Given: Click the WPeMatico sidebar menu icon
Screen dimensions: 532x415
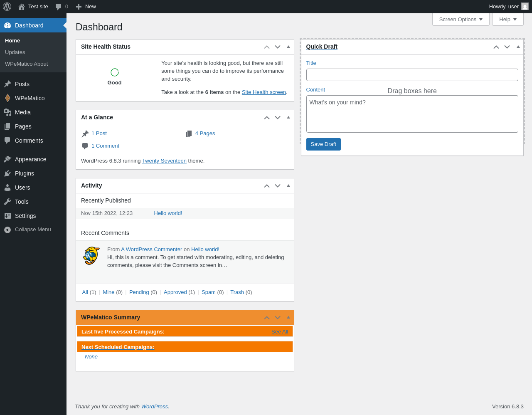Looking at the screenshot, I should tap(7, 98).
